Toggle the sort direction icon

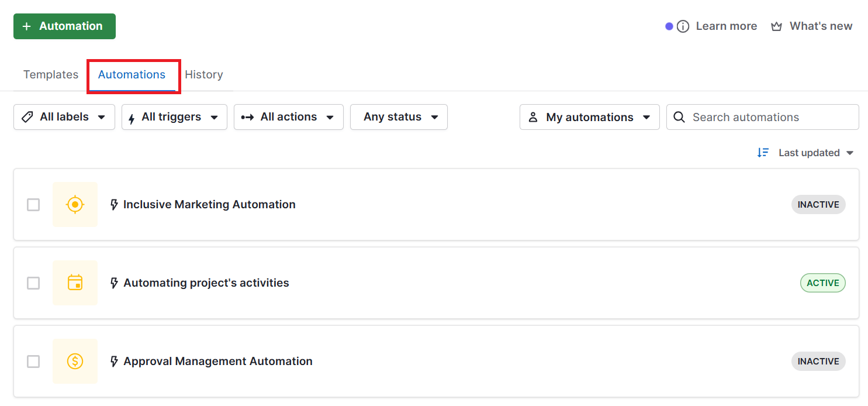[763, 153]
